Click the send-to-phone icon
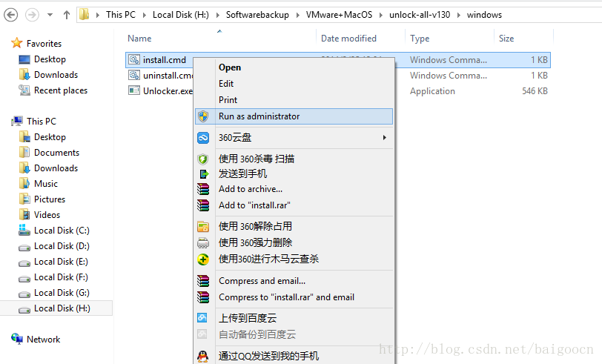The width and height of the screenshot is (602, 364). [x=204, y=174]
